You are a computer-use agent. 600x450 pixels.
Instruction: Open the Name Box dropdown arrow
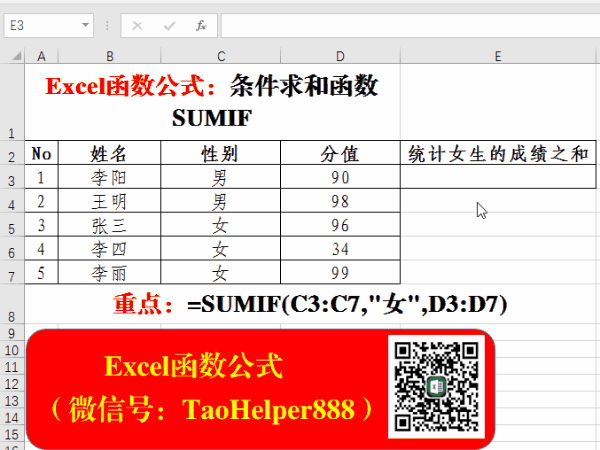(85, 25)
